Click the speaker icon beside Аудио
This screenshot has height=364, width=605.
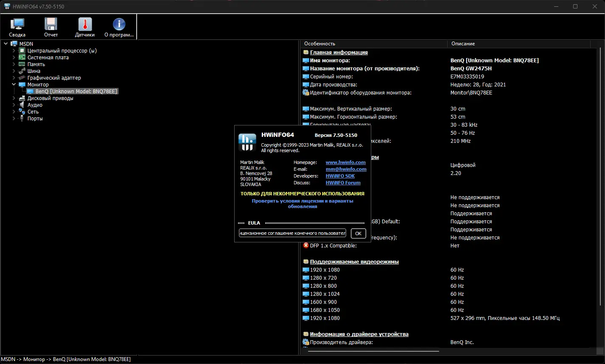pyautogui.click(x=22, y=105)
